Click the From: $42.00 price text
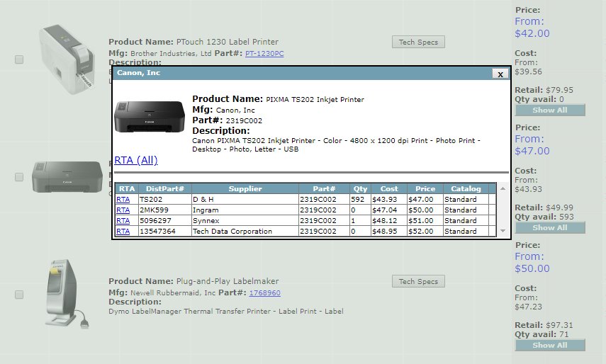 [532, 28]
